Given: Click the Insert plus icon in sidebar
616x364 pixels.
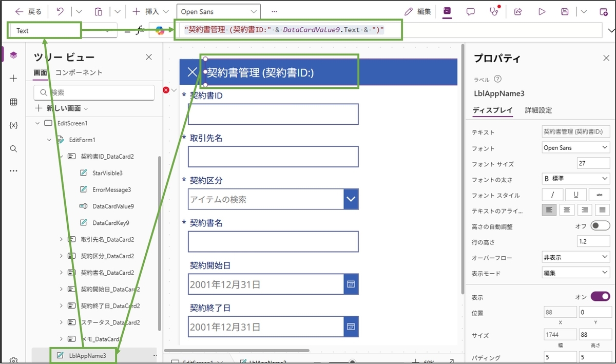Looking at the screenshot, I should tap(13, 79).
